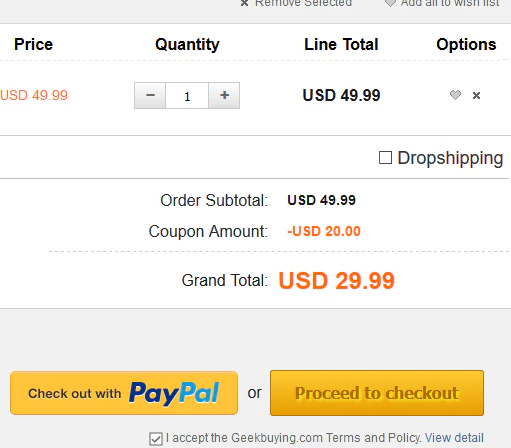
Task: Open the View detail link
Action: pos(454,438)
